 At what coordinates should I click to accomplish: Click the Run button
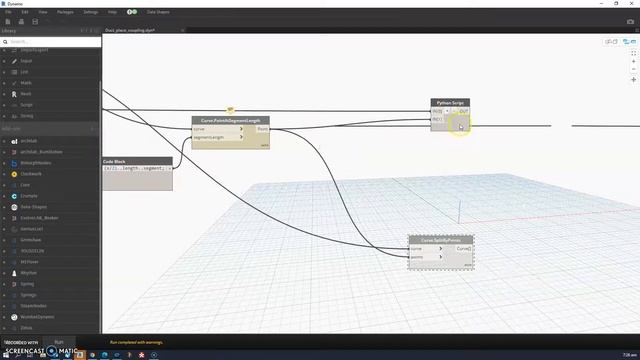click(59, 342)
